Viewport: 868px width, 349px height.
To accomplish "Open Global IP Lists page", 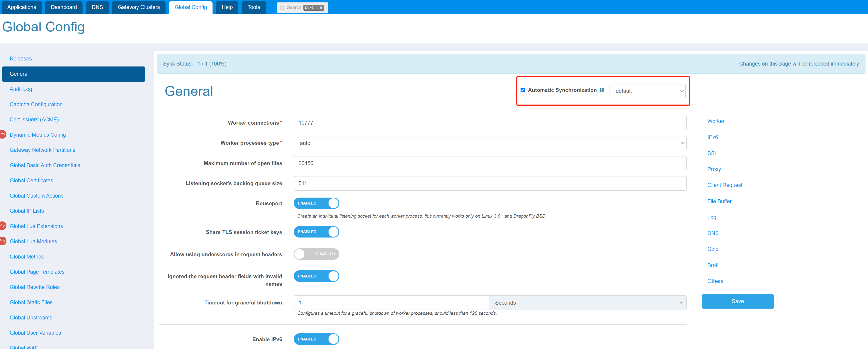I will coord(27,211).
